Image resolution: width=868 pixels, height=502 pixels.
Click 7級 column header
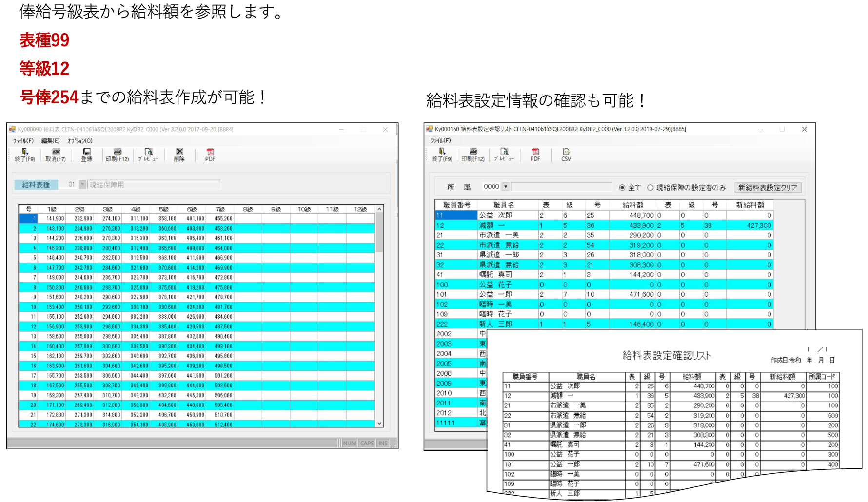point(220,209)
